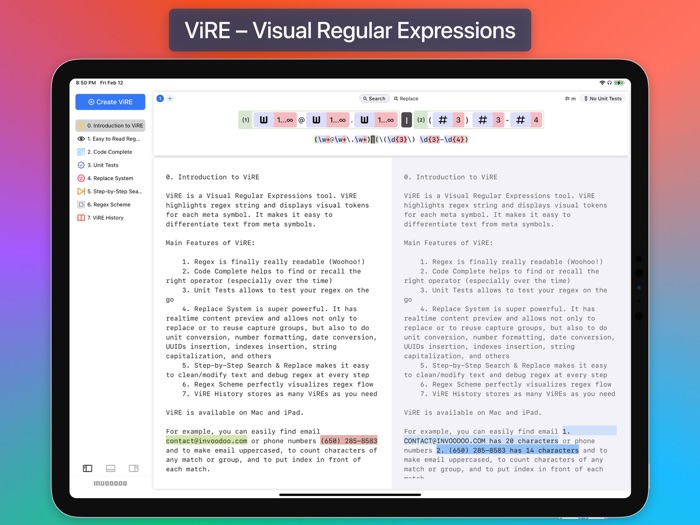Select '7. ViRE History' book icon
The width and height of the screenshot is (700, 525).
pyautogui.click(x=81, y=217)
